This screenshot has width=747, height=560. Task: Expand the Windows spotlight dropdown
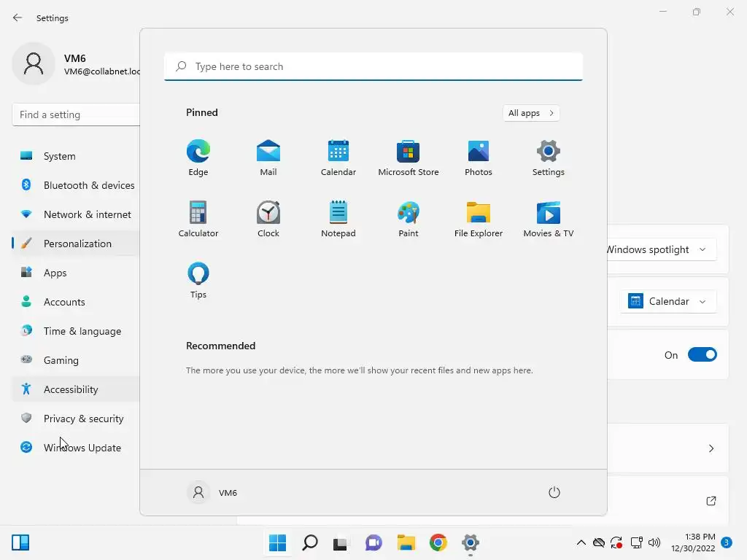click(x=662, y=249)
